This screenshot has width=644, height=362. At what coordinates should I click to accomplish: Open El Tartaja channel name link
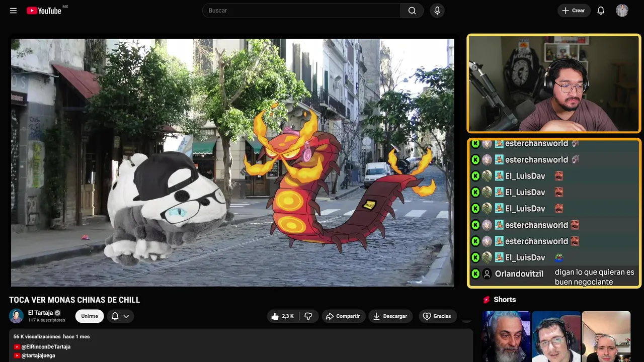tap(40, 313)
